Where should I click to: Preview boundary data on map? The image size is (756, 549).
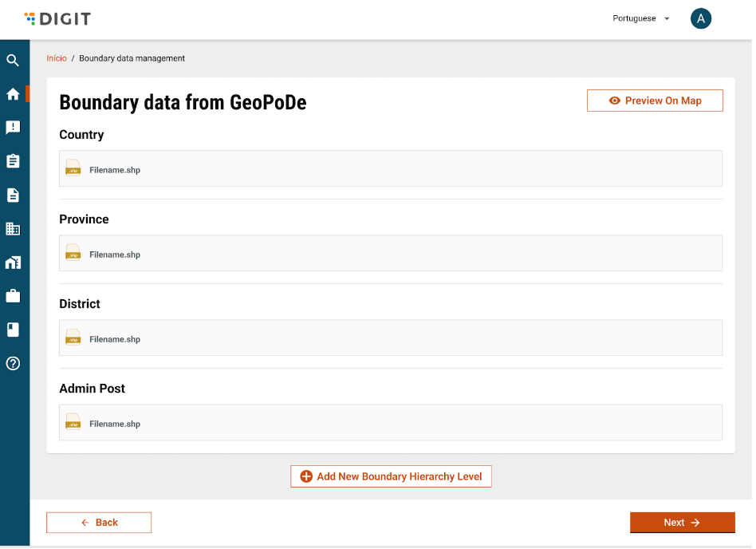click(x=655, y=101)
